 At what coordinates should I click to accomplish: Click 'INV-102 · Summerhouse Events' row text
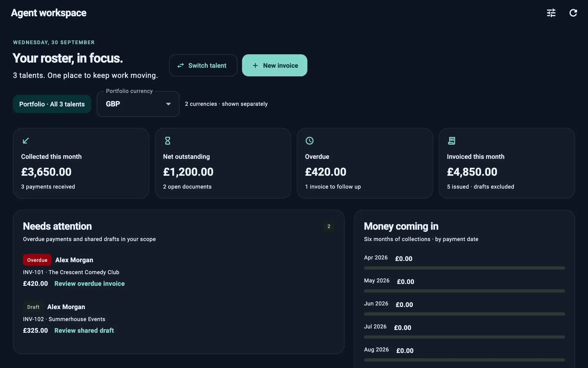64,319
